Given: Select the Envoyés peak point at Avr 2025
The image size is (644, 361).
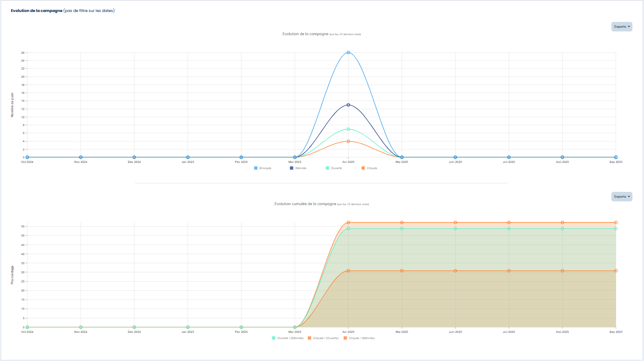Looking at the screenshot, I should point(348,53).
